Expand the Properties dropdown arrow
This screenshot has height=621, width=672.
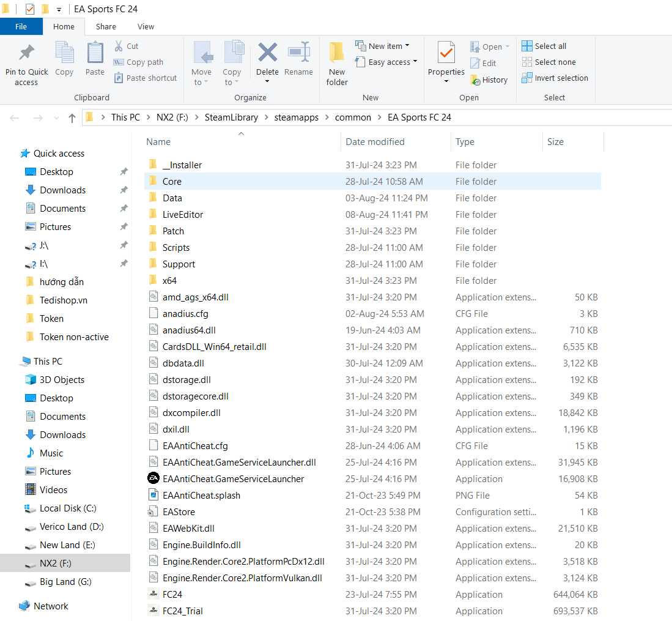point(446,81)
